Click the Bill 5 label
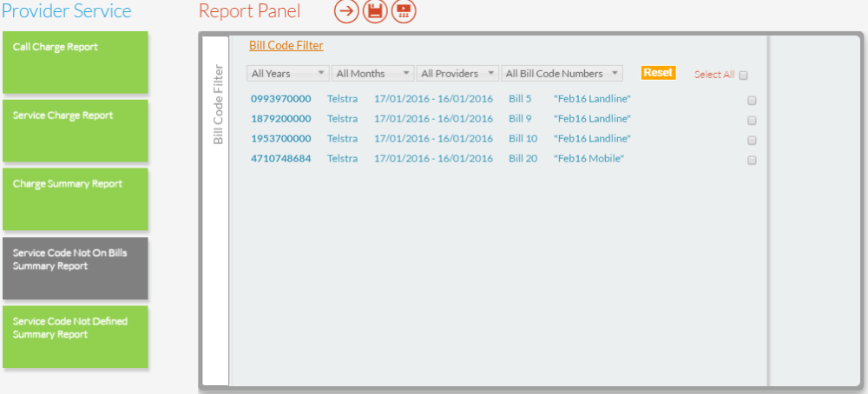 (520, 99)
